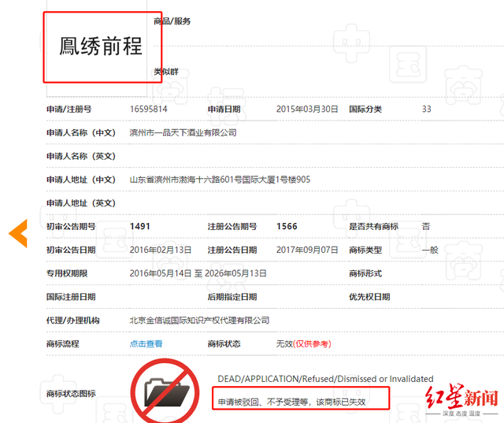The height and width of the screenshot is (423, 504).
Task: Click the shared trademark value 否
Action: [x=426, y=226]
